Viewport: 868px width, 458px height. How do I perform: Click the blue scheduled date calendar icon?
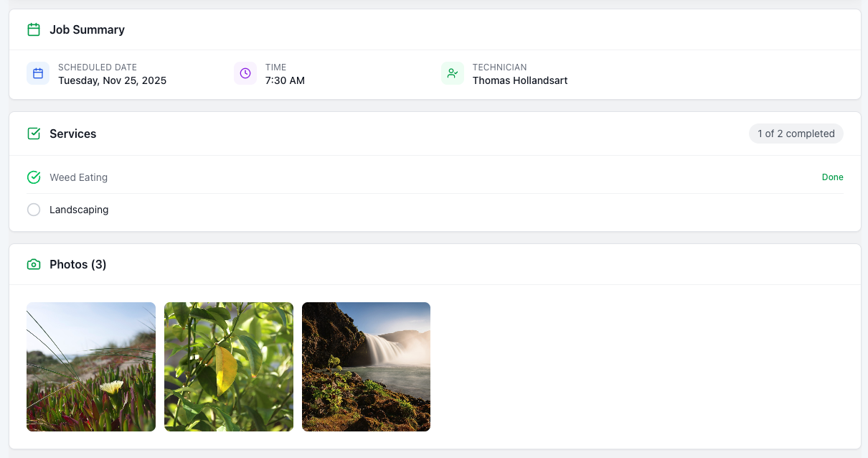pyautogui.click(x=38, y=73)
